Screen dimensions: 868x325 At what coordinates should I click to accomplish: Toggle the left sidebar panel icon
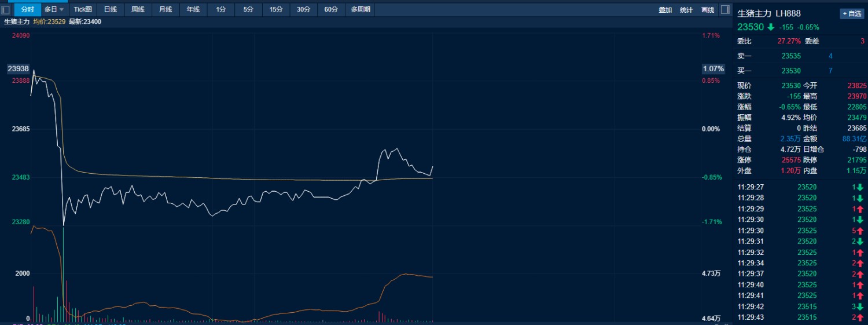[x=6, y=10]
